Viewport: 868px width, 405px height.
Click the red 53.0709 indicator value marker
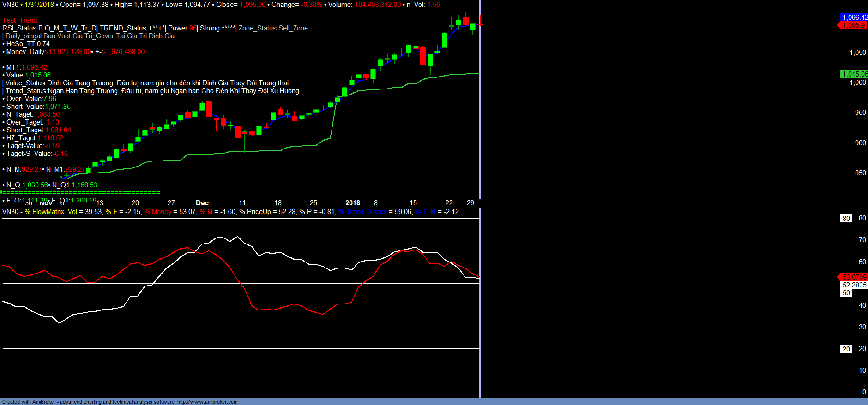click(854, 277)
